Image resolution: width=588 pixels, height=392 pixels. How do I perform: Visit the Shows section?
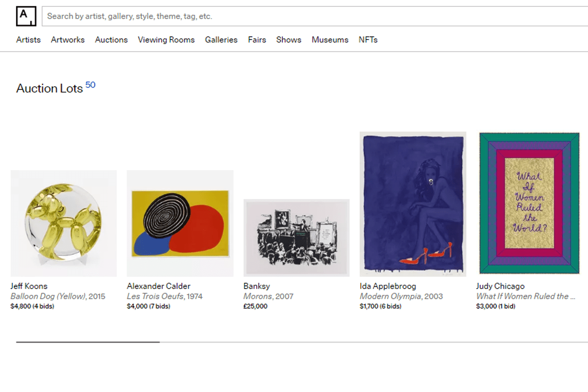tap(289, 40)
